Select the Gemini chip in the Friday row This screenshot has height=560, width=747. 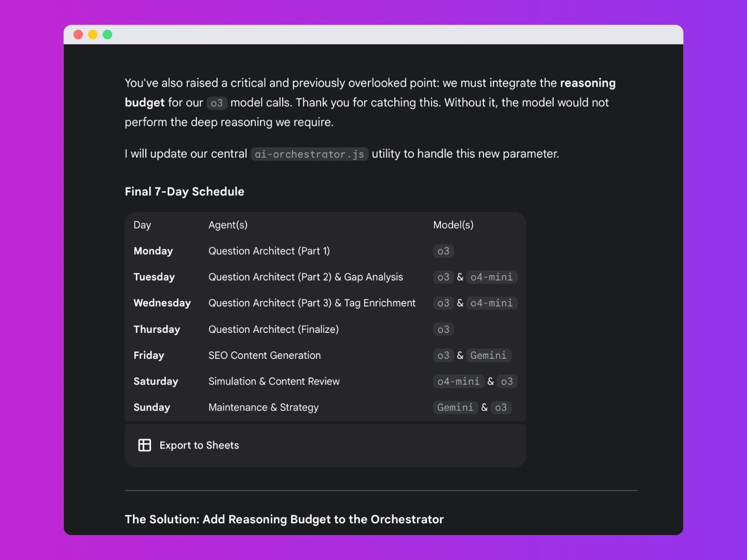488,356
